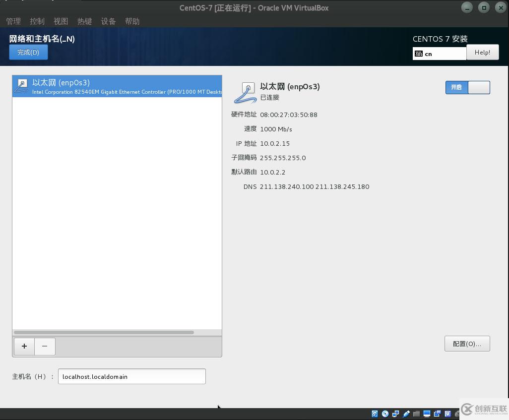This screenshot has width=509, height=420.
Task: Maximize the VirtualBox window
Action: [x=484, y=8]
